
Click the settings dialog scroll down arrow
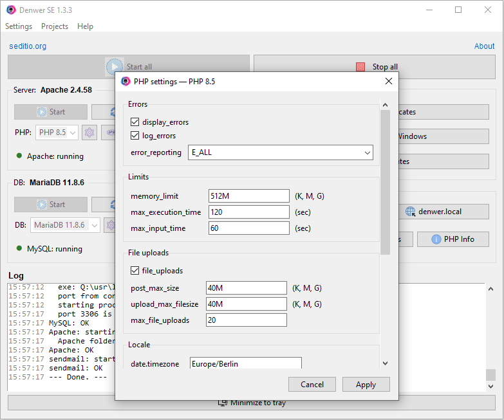pos(385,363)
